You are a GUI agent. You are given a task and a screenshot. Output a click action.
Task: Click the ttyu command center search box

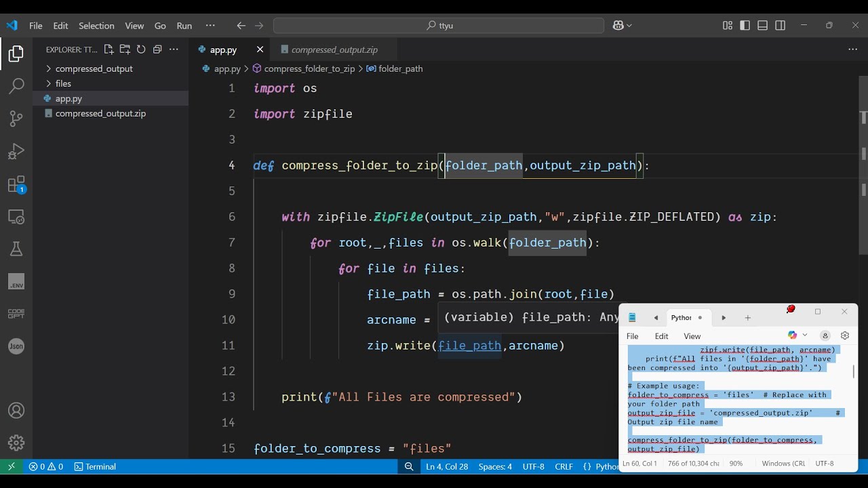tap(439, 26)
